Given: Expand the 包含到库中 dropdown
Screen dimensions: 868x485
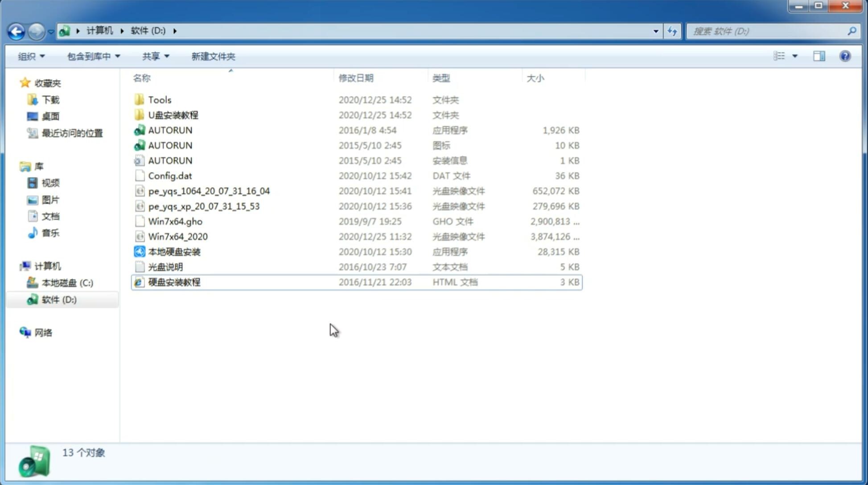Looking at the screenshot, I should coord(92,56).
